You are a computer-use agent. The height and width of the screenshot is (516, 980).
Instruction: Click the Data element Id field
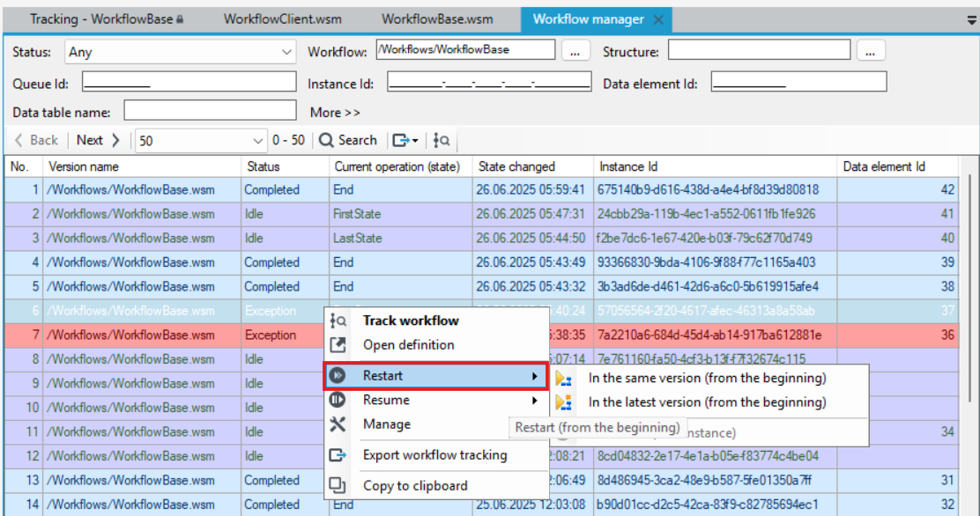coord(798,82)
